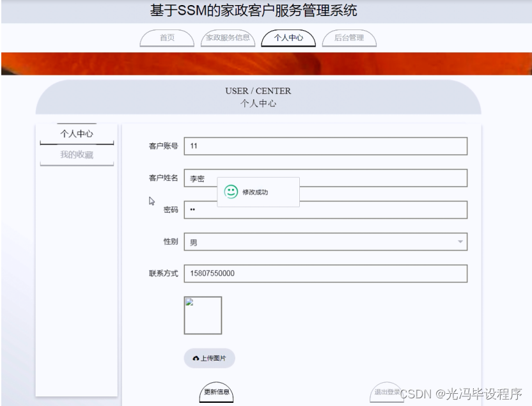Select 个人中心 in the left sidebar

(76, 133)
